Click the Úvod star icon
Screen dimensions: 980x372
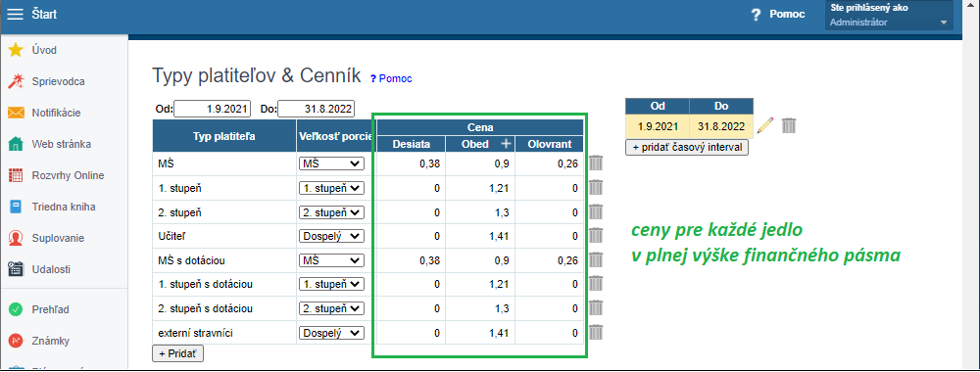(x=16, y=50)
